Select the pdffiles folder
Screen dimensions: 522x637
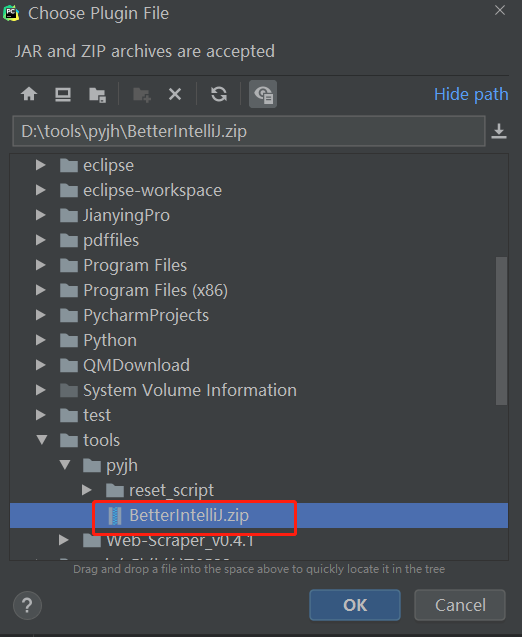[x=111, y=240]
